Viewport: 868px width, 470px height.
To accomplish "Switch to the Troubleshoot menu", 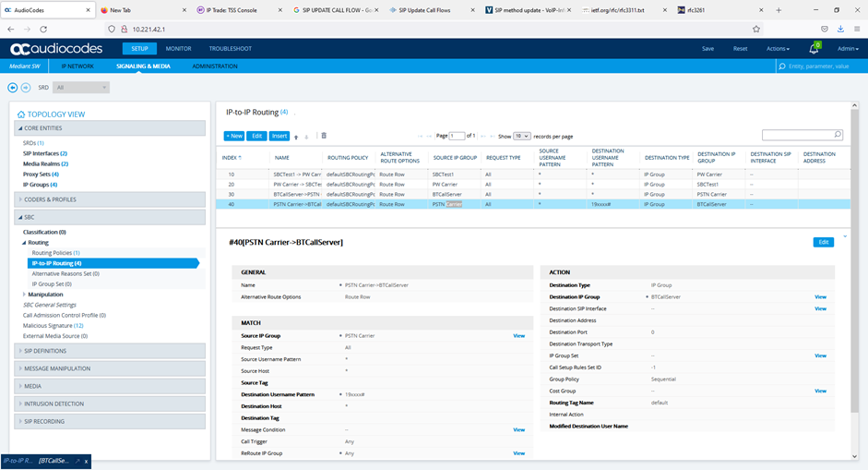I will coord(231,49).
